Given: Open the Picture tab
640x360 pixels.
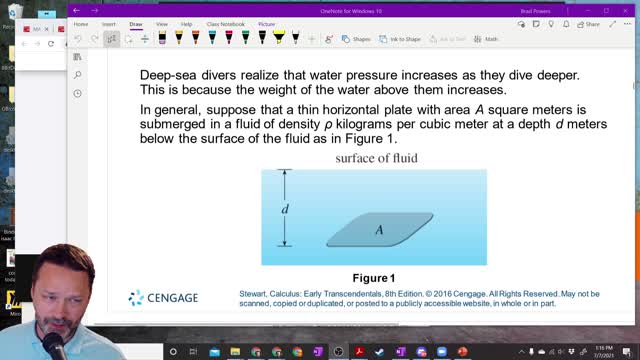Looking at the screenshot, I should 267,24.
